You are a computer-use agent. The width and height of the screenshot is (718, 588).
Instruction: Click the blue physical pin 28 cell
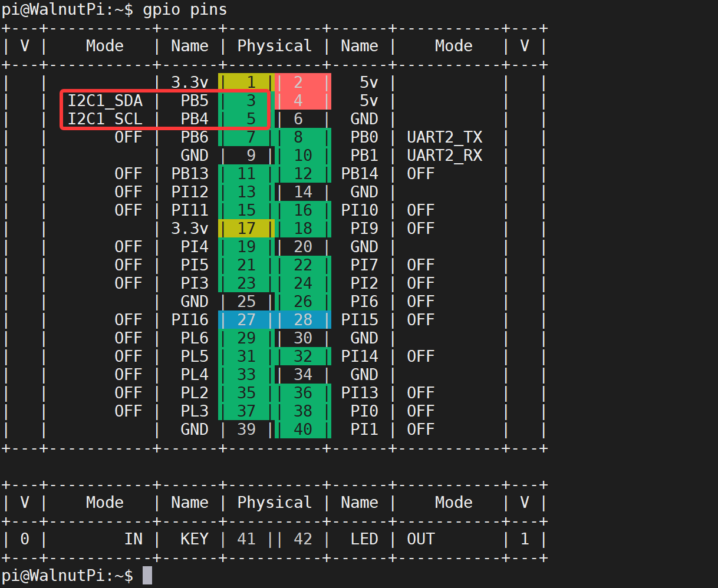pos(303,320)
